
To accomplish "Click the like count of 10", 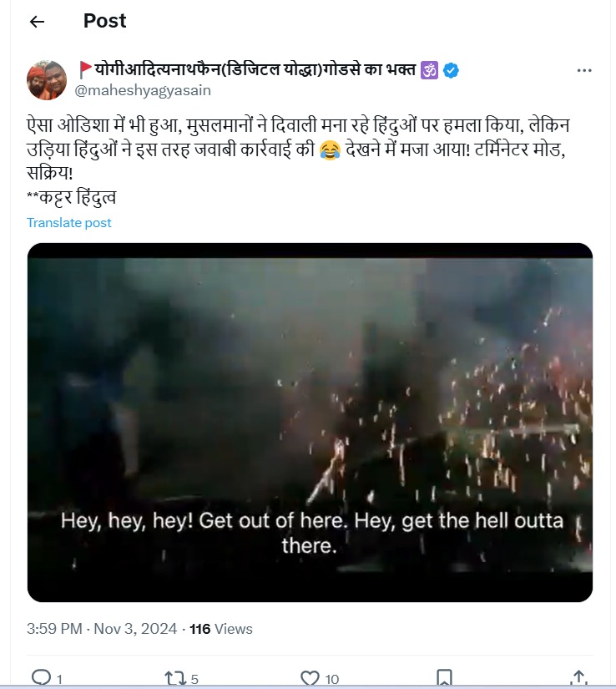I will click(x=331, y=678).
